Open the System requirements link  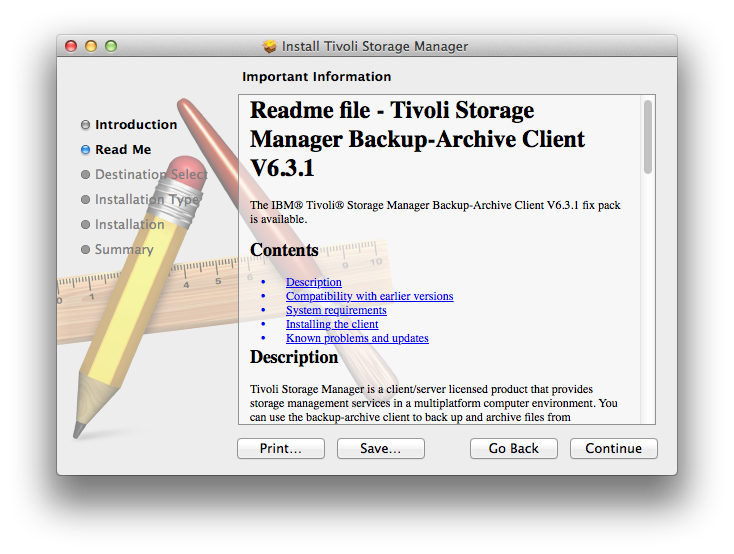tap(336, 310)
